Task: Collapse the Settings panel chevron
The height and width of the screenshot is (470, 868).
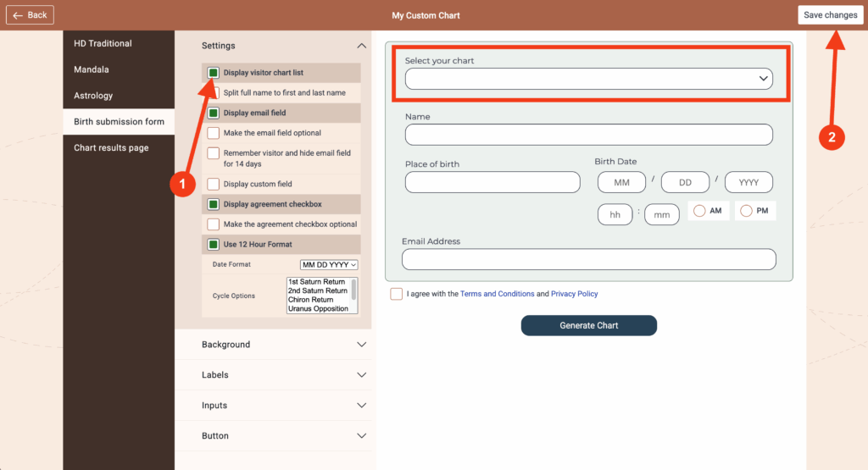Action: [x=362, y=46]
